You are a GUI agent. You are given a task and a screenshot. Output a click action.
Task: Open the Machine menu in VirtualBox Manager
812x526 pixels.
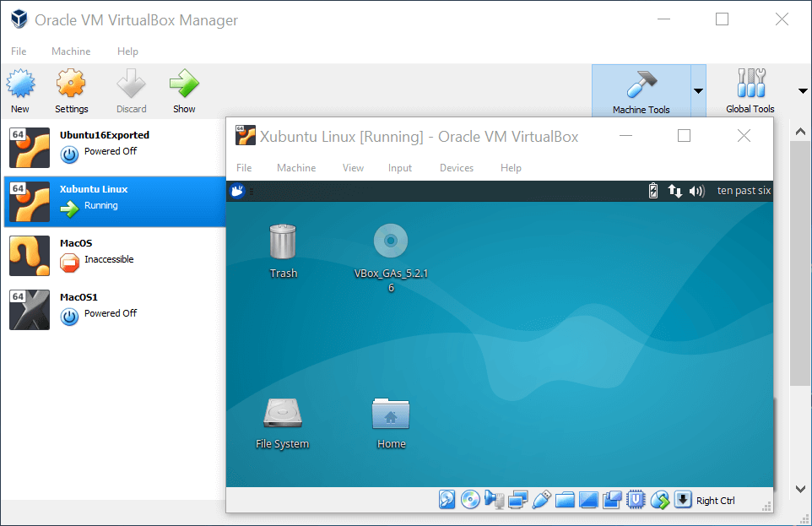[71, 52]
